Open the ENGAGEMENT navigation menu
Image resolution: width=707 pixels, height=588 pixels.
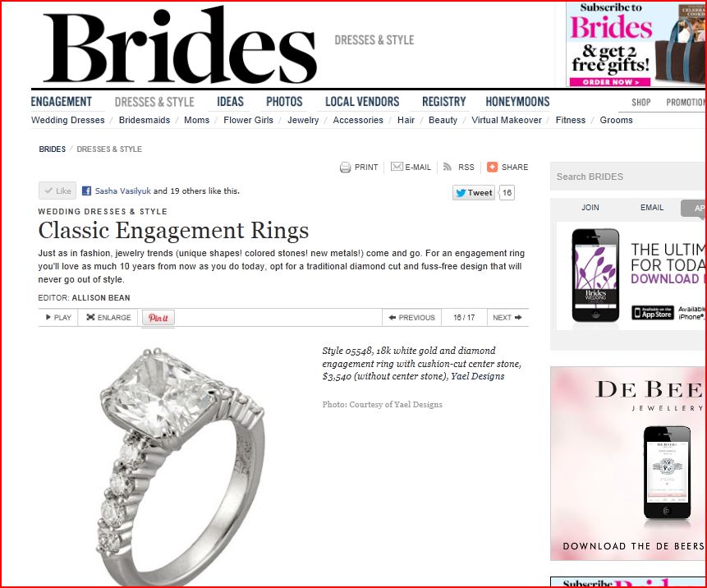62,102
